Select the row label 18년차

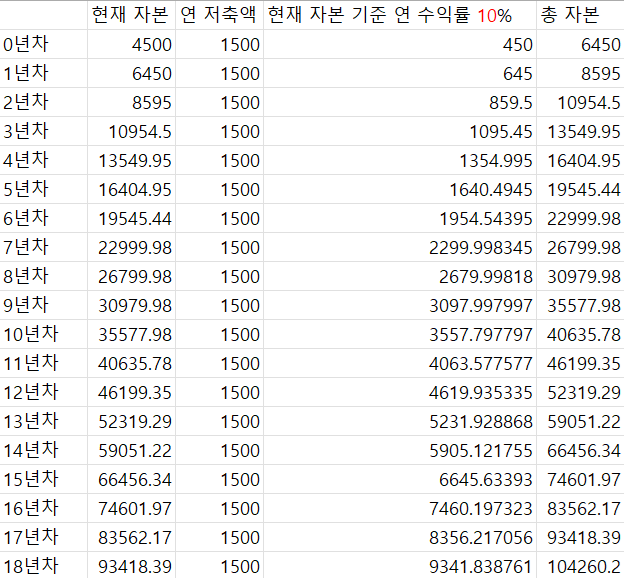pyautogui.click(x=43, y=566)
